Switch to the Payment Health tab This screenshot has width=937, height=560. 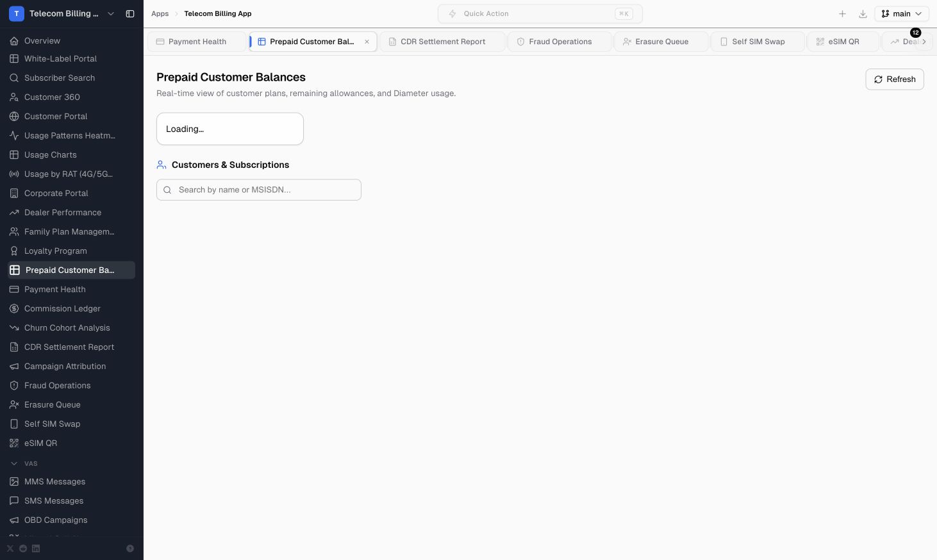pyautogui.click(x=197, y=42)
